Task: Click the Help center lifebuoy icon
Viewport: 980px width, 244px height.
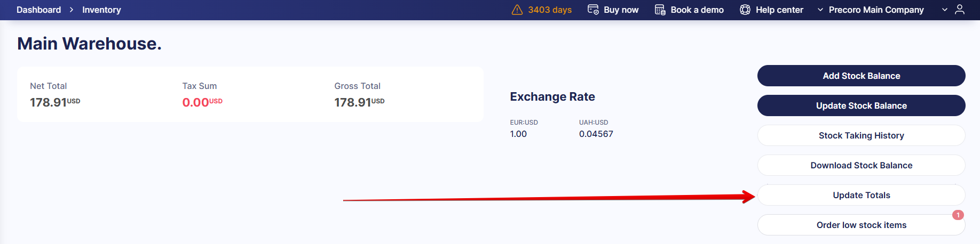Action: click(745, 10)
